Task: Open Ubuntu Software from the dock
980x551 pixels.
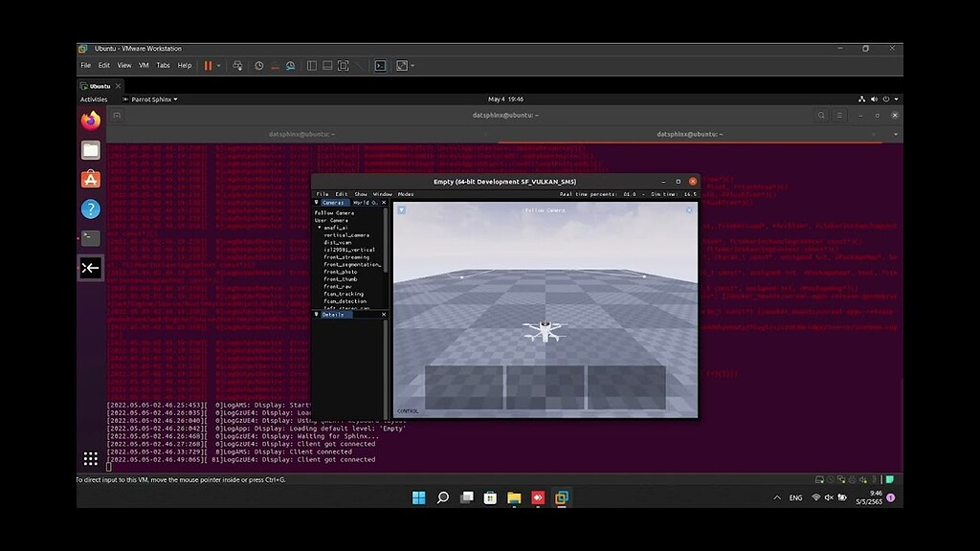Action: [91, 179]
